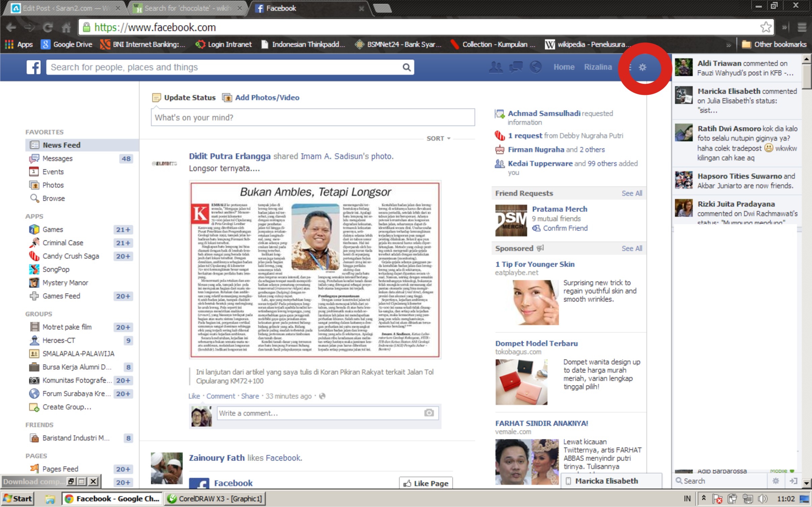Expand hidden bookmarks chevron
This screenshot has height=507, width=812.
coord(728,44)
